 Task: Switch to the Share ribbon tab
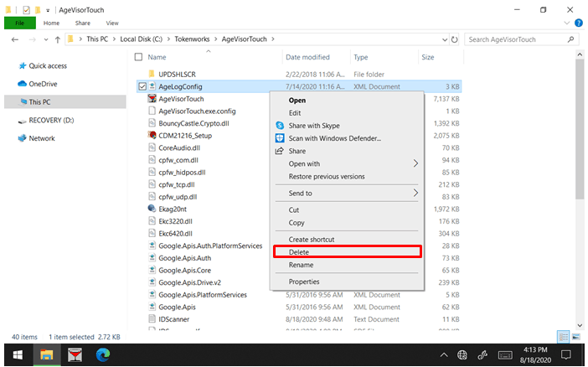click(82, 23)
